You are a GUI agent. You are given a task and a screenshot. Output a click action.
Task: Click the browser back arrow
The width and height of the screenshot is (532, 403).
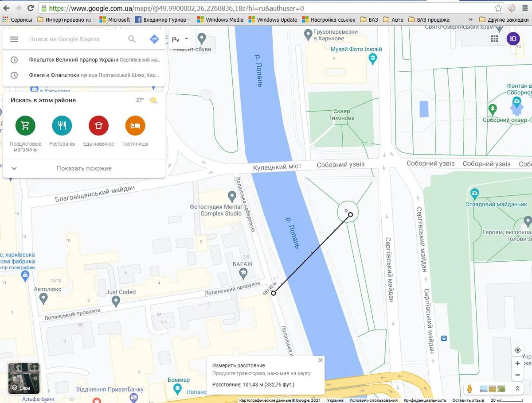[x=6, y=8]
